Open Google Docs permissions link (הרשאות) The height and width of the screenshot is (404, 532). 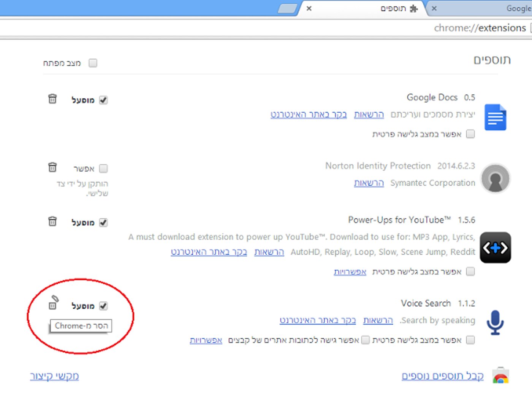coord(369,114)
